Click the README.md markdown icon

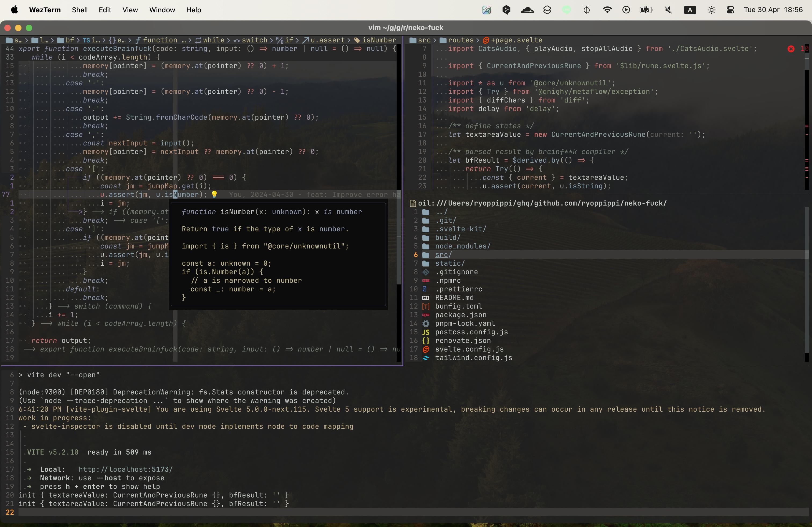tap(426, 298)
